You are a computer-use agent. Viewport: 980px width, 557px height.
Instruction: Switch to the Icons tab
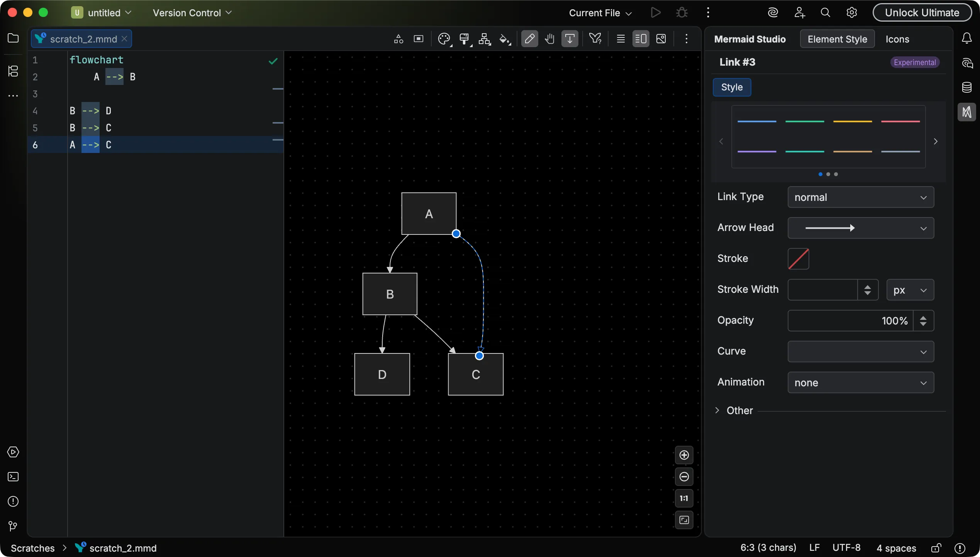coord(897,39)
